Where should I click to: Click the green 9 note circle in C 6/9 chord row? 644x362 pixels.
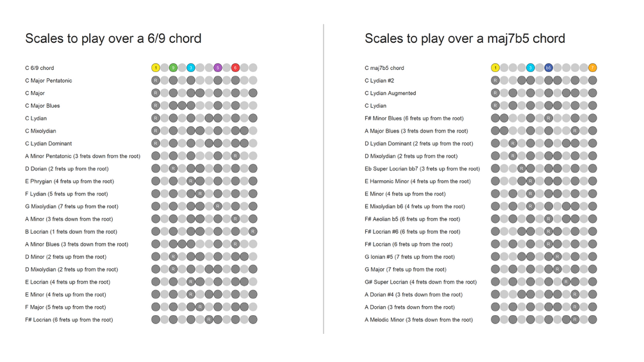point(173,68)
